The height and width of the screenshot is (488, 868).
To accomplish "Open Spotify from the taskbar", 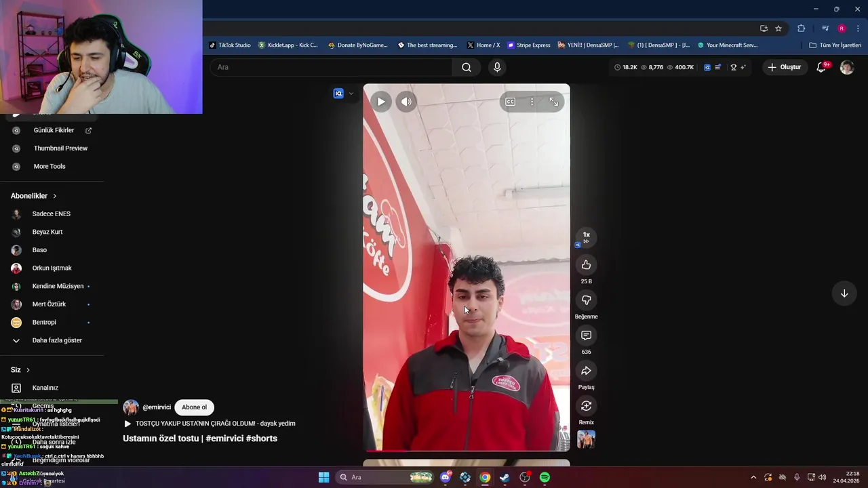I will 545,477.
